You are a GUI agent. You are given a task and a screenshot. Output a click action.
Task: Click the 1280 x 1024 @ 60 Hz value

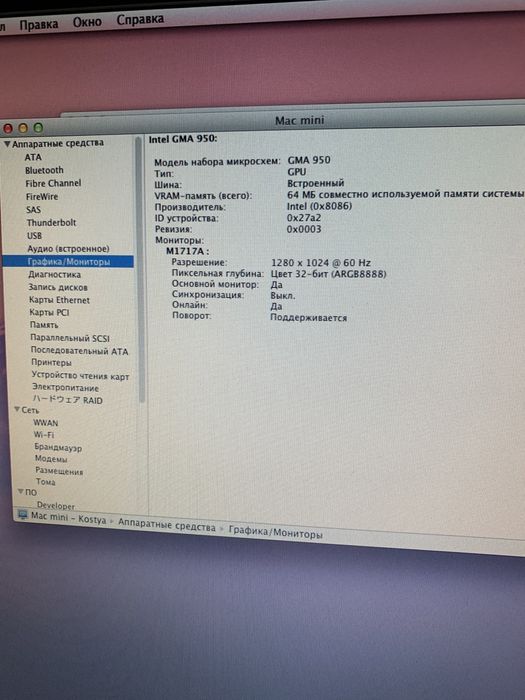point(321,262)
